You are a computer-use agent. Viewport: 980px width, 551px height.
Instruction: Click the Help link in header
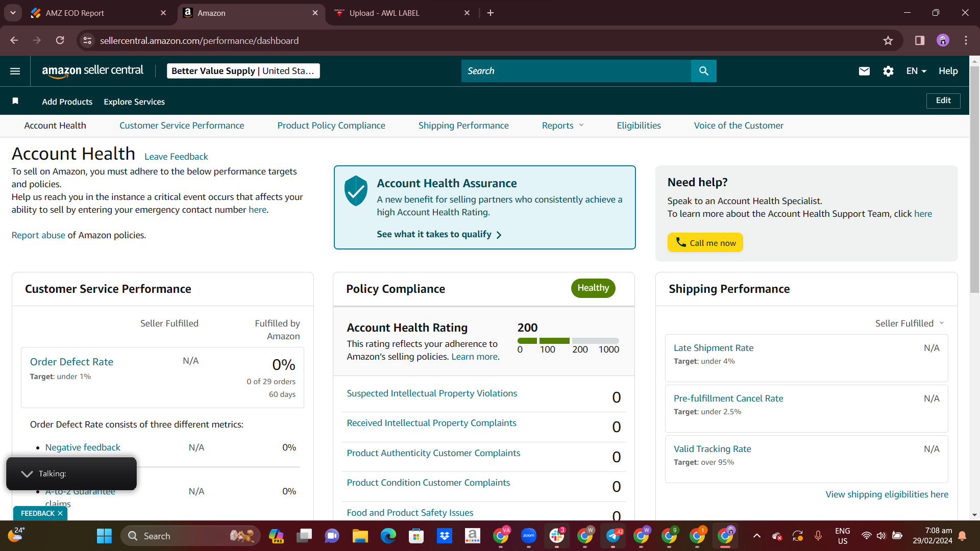(x=948, y=71)
